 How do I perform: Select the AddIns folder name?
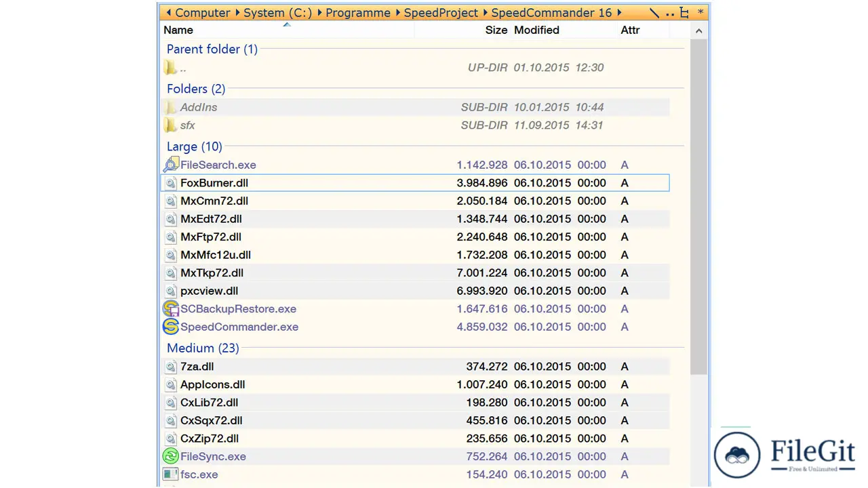pos(199,107)
